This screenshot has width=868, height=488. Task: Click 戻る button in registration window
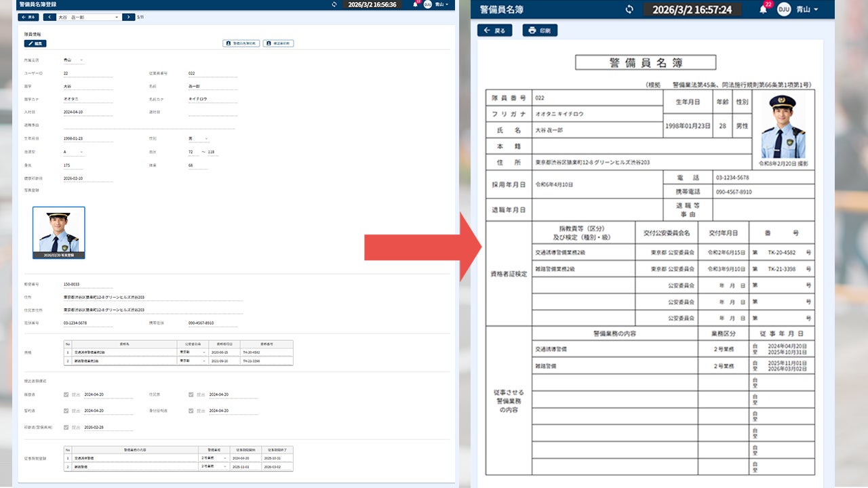pos(29,17)
